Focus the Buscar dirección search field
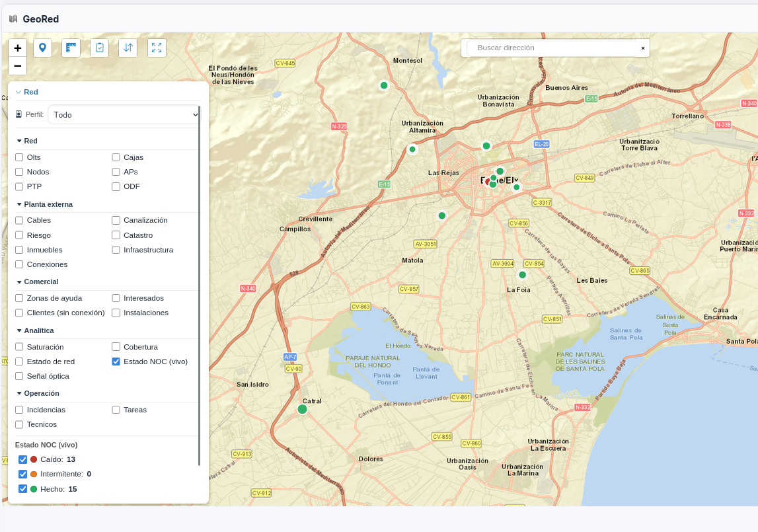758x532 pixels. (552, 48)
